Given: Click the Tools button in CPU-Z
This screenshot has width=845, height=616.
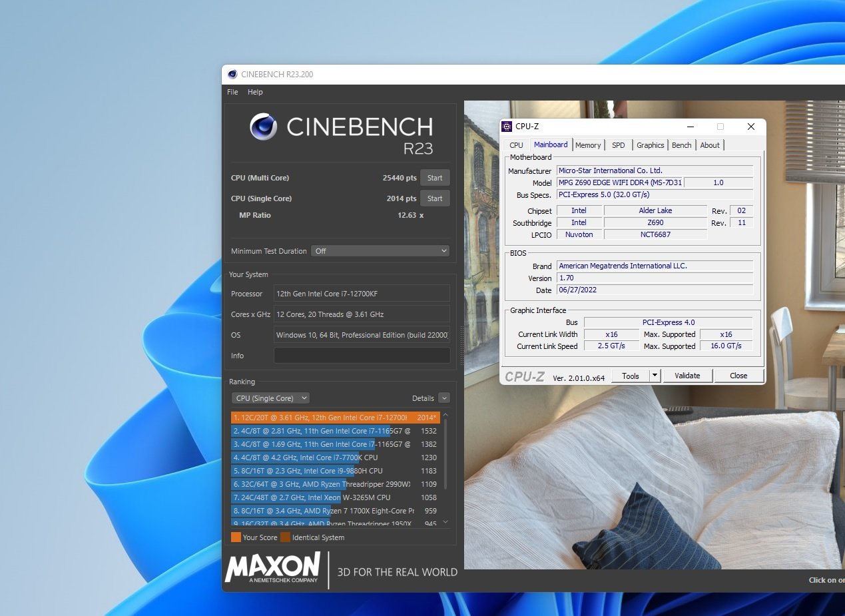Looking at the screenshot, I should [630, 376].
